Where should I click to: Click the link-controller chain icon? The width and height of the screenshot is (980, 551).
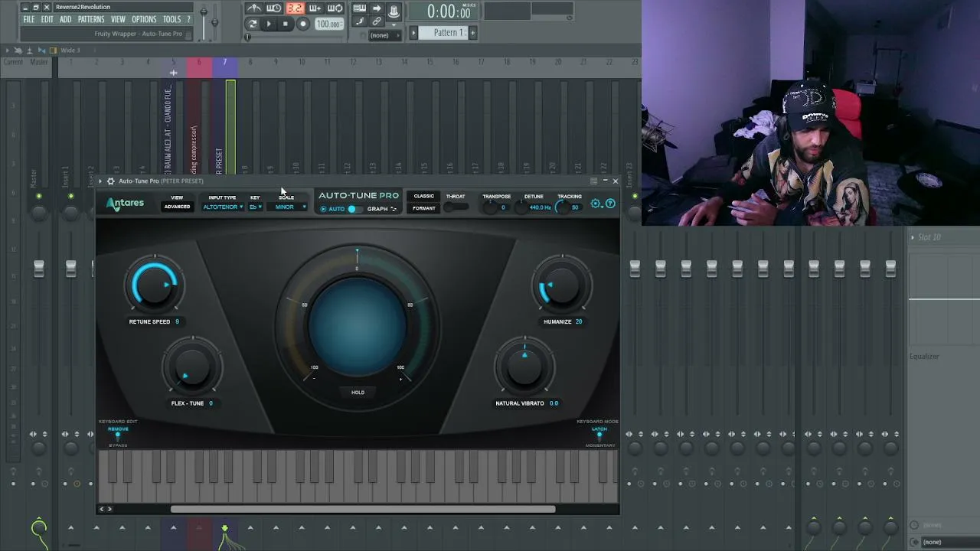coord(377,22)
